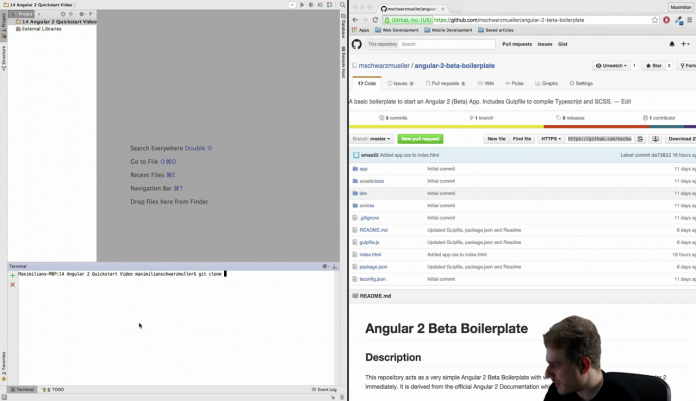Open the Chrome hamburger menu
This screenshot has height=401, width=696.
pyautogui.click(x=689, y=20)
